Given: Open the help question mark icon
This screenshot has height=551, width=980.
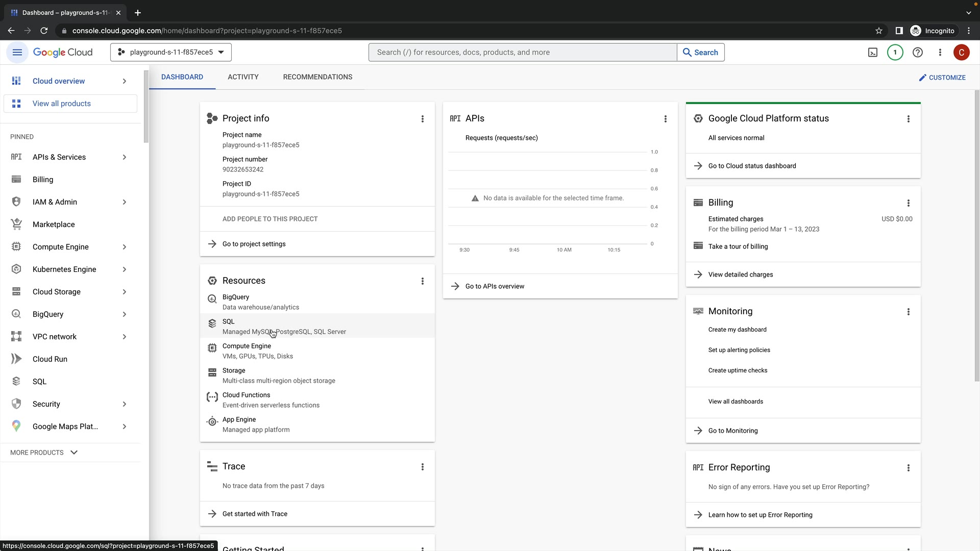Looking at the screenshot, I should coord(918,52).
